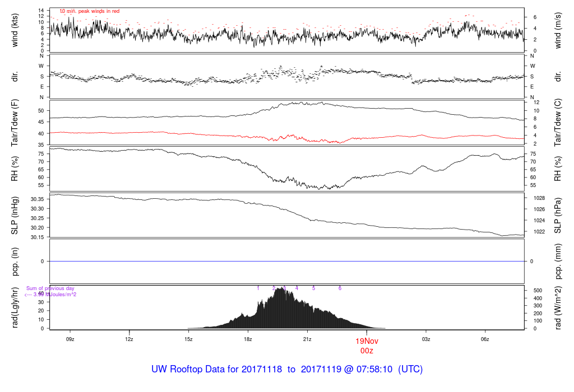This screenshot has width=574, height=392.
Task: Select the 06z time axis label
Action: pos(485,339)
